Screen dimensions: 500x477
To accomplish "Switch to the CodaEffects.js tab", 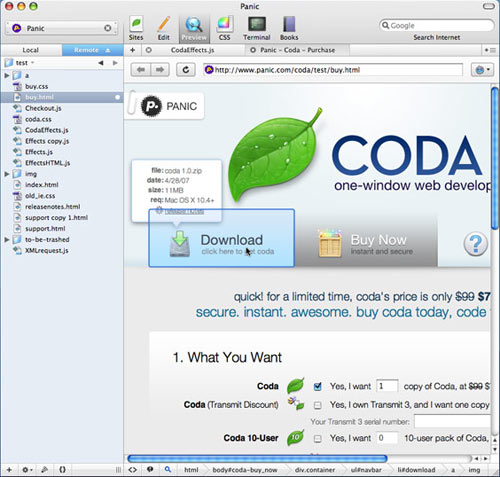I will 192,50.
